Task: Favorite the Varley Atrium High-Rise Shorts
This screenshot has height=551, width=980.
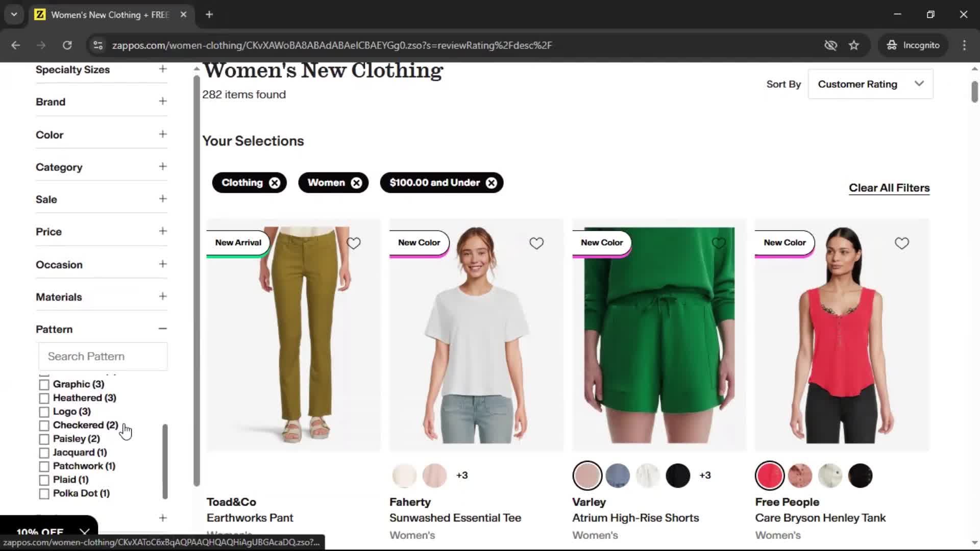Action: pos(719,243)
